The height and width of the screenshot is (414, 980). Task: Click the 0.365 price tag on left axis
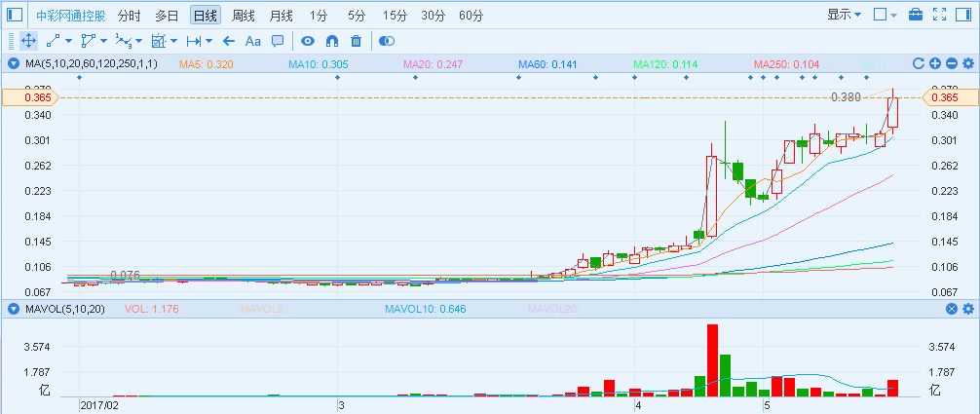[30, 97]
